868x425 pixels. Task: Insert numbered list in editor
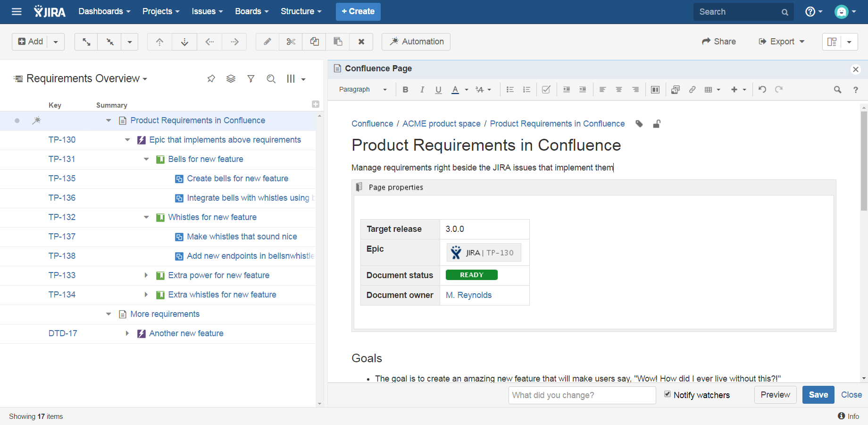tap(526, 90)
